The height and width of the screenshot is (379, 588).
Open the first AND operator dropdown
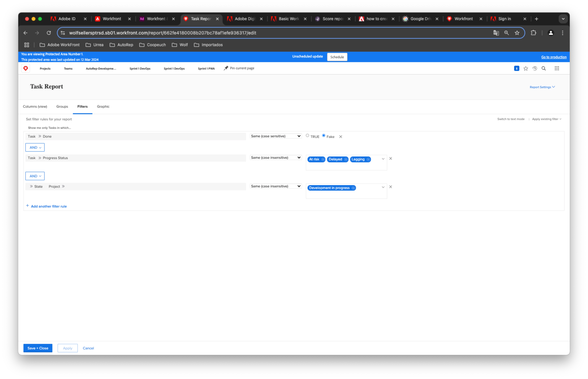pyautogui.click(x=35, y=147)
